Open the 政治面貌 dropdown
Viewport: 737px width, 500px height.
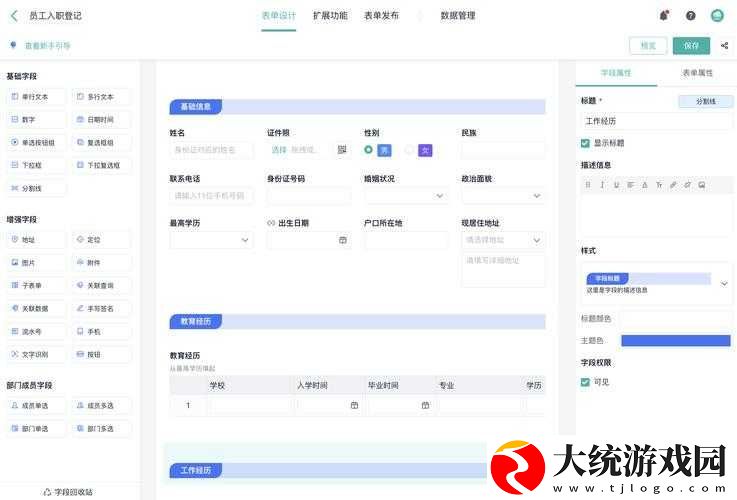(x=503, y=195)
